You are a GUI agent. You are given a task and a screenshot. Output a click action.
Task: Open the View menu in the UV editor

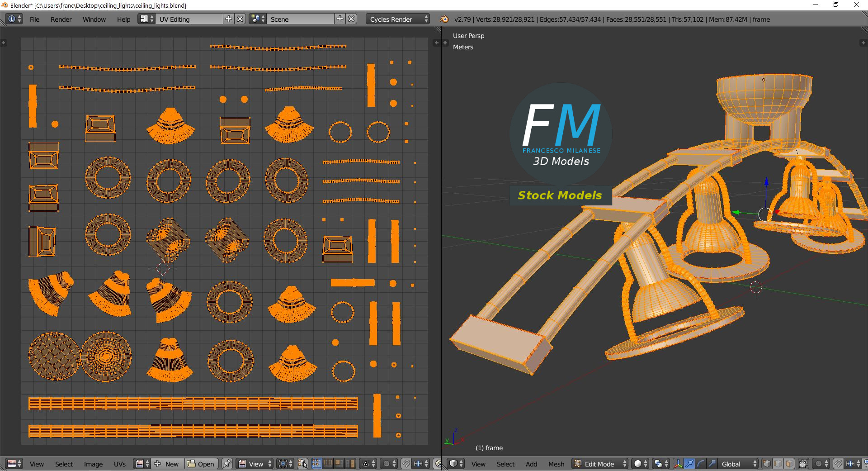pos(37,464)
